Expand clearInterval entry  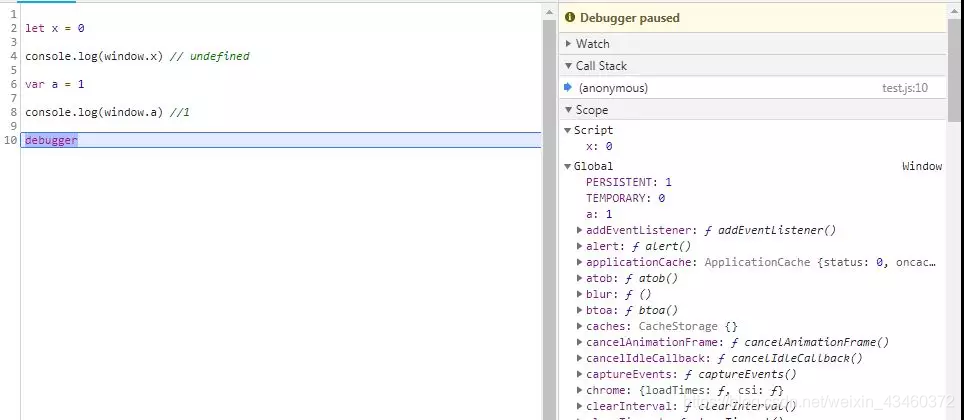point(579,406)
